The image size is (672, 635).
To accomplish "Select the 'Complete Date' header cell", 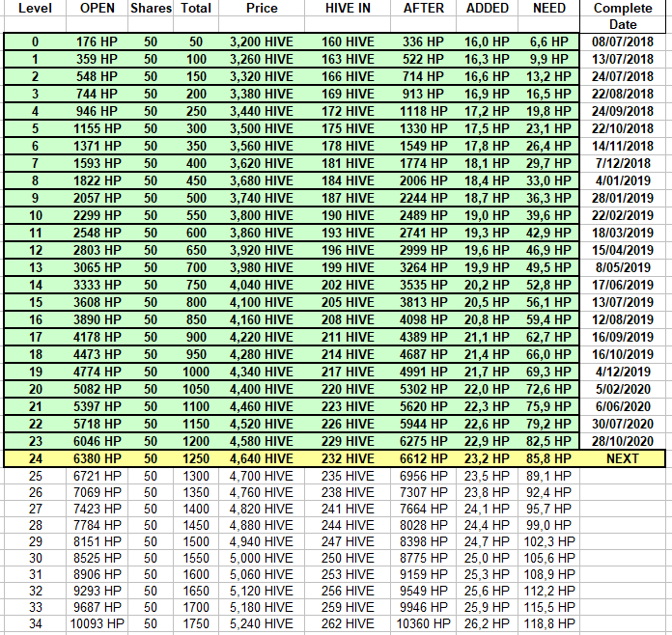I will tap(623, 16).
